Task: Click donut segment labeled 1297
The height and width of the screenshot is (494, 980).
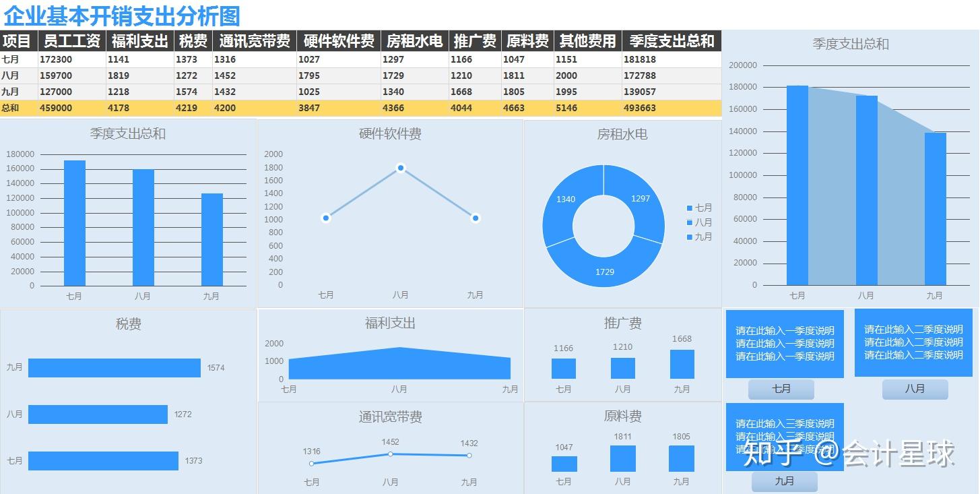Action: coord(641,198)
